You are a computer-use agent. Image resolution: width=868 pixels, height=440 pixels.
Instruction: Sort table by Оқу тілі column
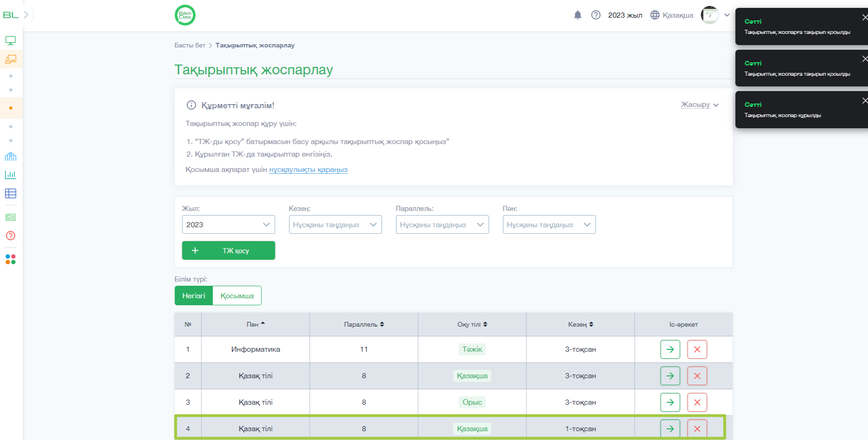[x=472, y=324]
